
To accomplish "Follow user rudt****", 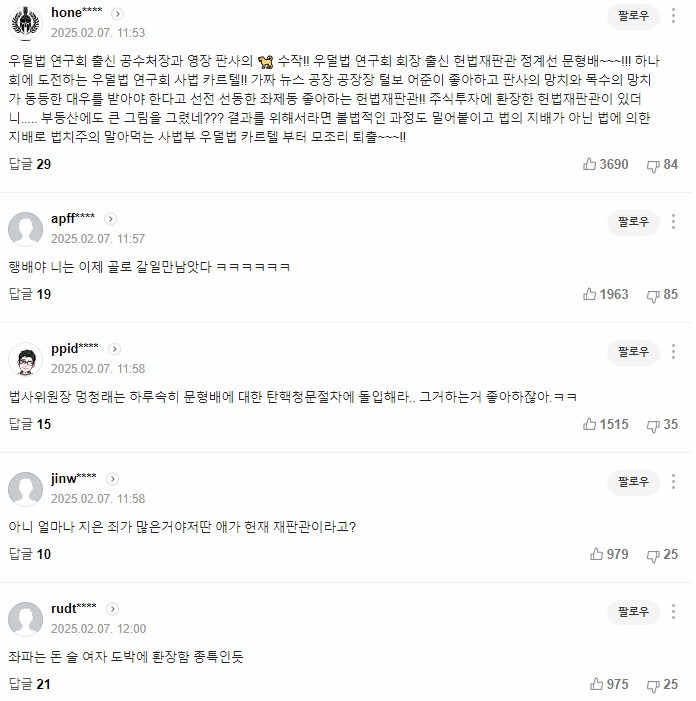I will 633,612.
